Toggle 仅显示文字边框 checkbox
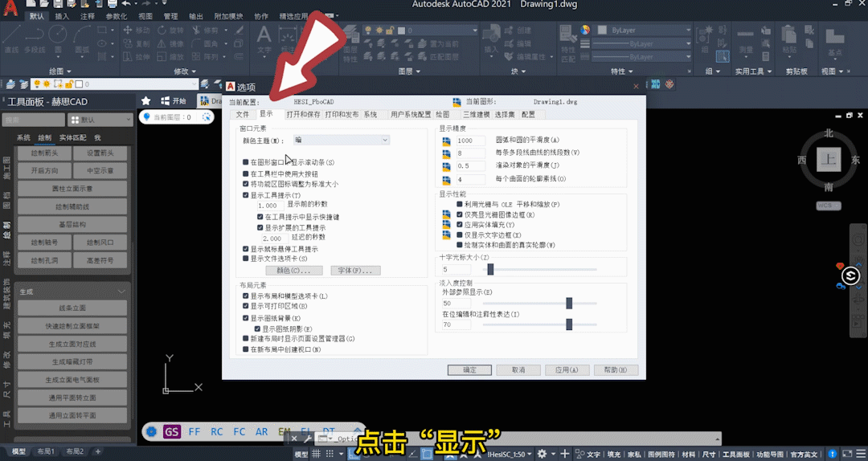 tap(460, 235)
